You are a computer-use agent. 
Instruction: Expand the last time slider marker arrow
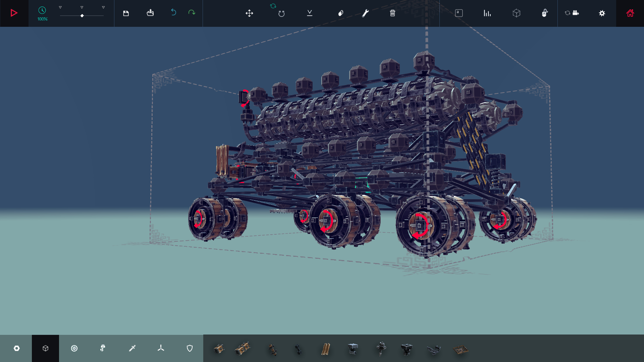[103, 7]
